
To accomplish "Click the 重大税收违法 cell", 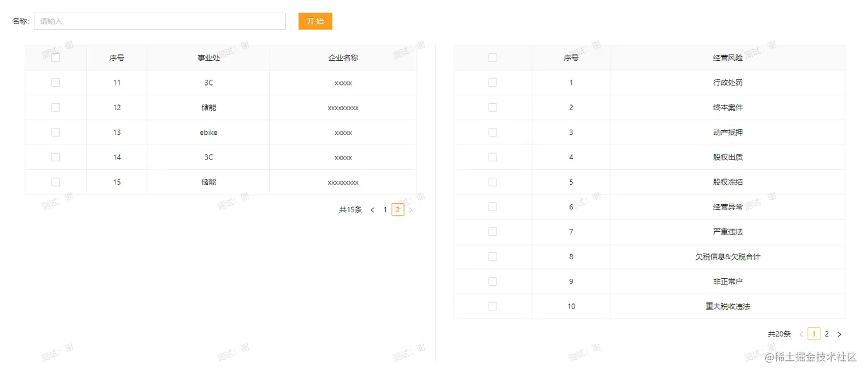I will pyautogui.click(x=728, y=306).
